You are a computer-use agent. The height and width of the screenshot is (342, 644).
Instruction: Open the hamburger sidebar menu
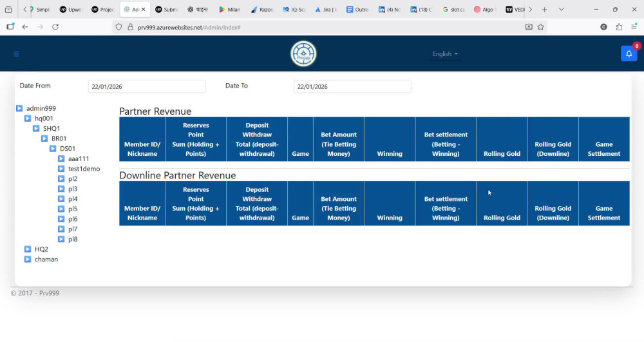coord(17,54)
